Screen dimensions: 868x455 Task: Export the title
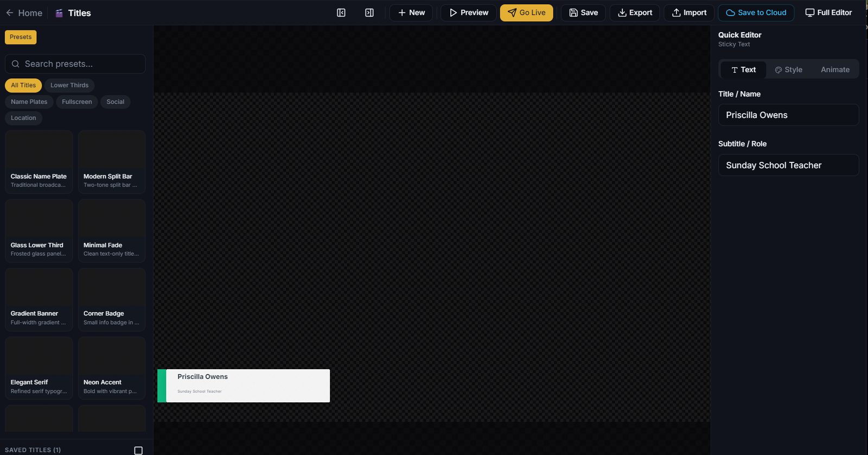(635, 12)
